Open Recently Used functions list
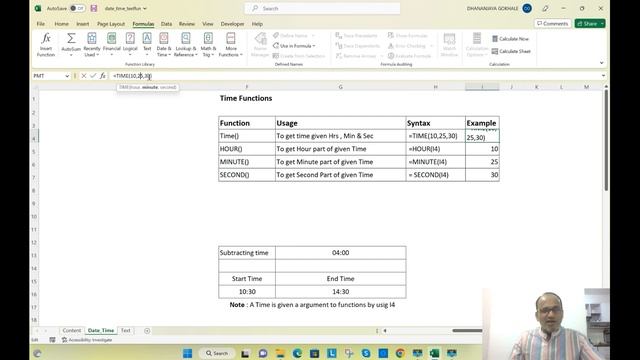This screenshot has height=360, width=640. click(x=92, y=44)
